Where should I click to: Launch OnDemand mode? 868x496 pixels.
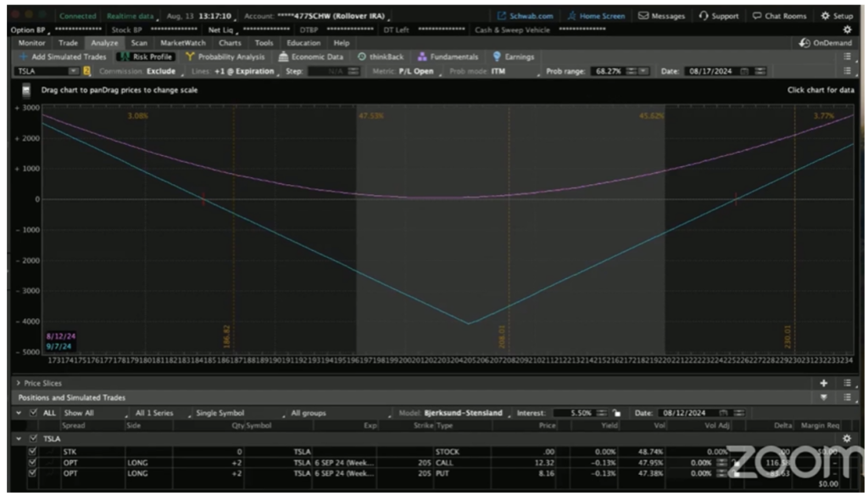pyautogui.click(x=826, y=42)
